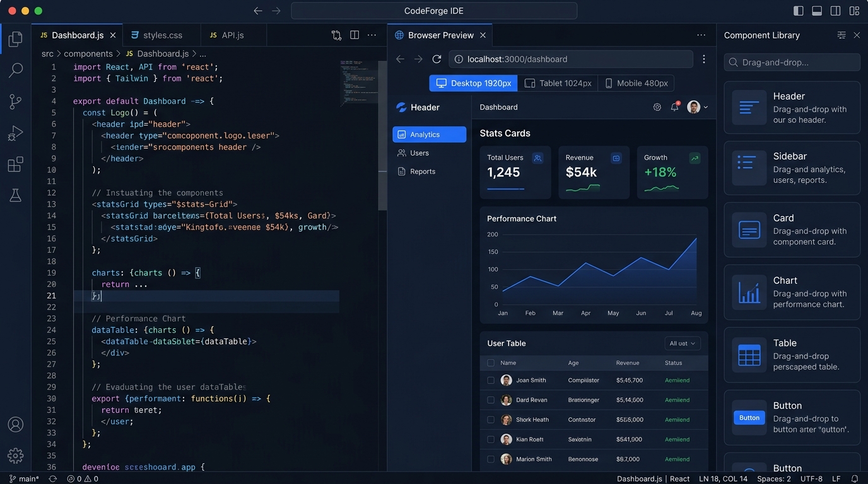Click the Chart component card

(792, 292)
